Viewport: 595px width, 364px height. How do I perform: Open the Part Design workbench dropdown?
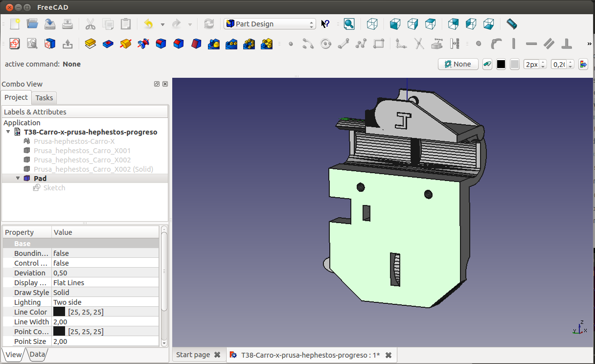pyautogui.click(x=270, y=24)
